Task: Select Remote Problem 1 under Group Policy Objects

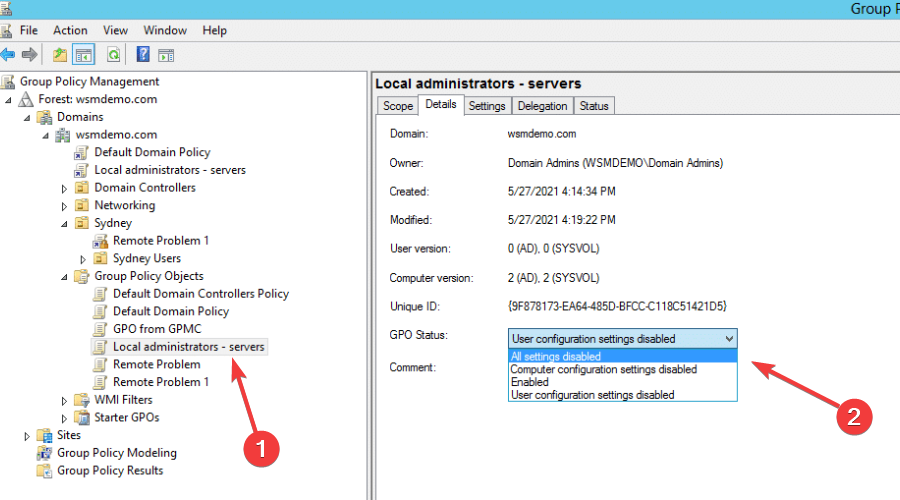Action: 161,382
